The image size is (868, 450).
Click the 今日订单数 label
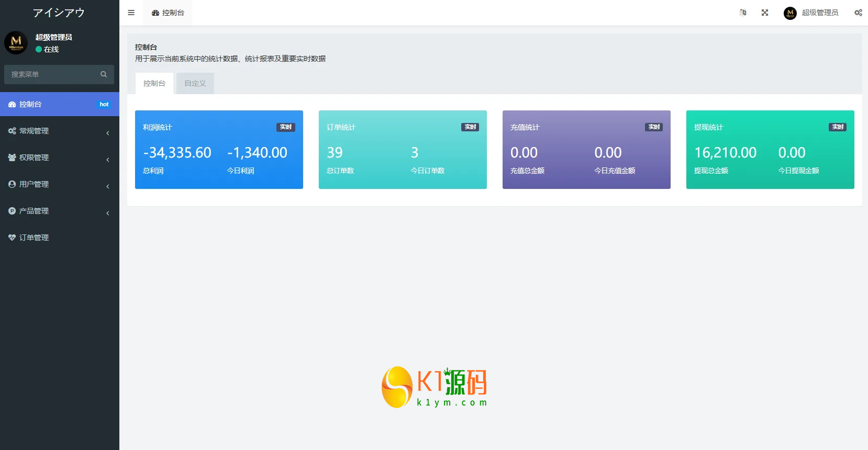428,171
